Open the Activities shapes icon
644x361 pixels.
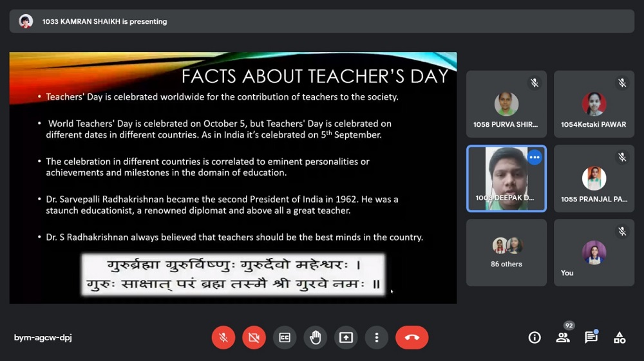(x=620, y=337)
